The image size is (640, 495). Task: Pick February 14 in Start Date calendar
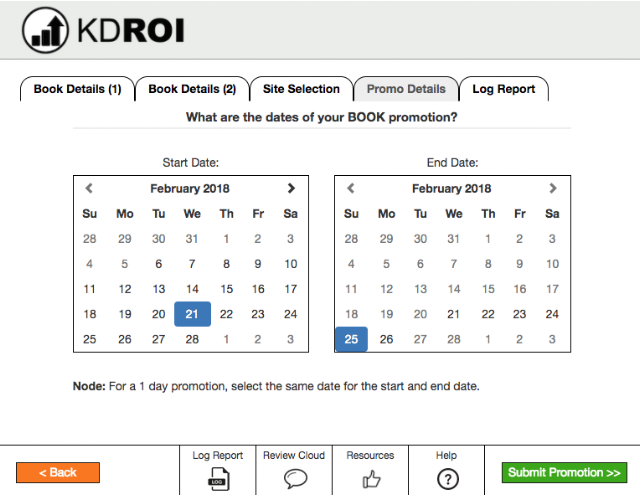tap(192, 289)
